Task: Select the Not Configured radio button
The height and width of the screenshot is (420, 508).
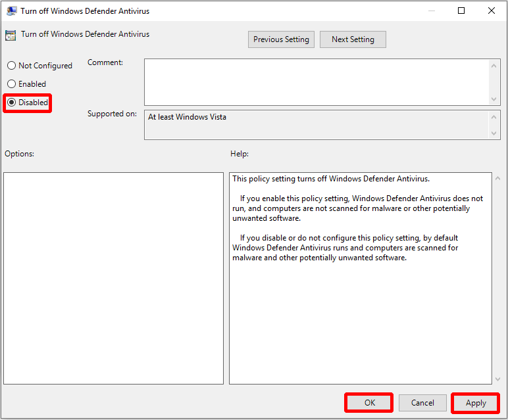Action: click(39, 66)
